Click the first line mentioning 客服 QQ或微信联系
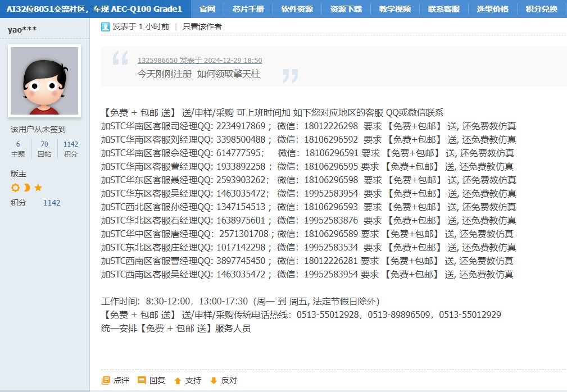This screenshot has height=392, width=567. click(x=273, y=113)
